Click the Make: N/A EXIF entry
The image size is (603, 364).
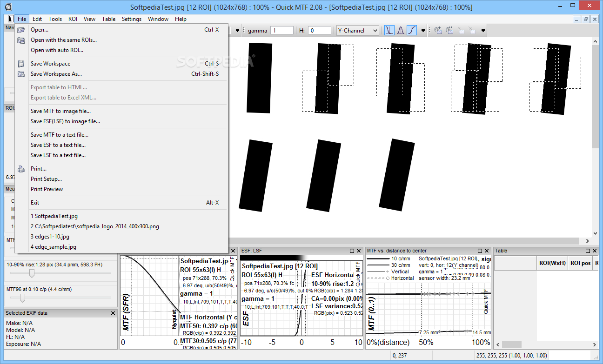(19, 323)
